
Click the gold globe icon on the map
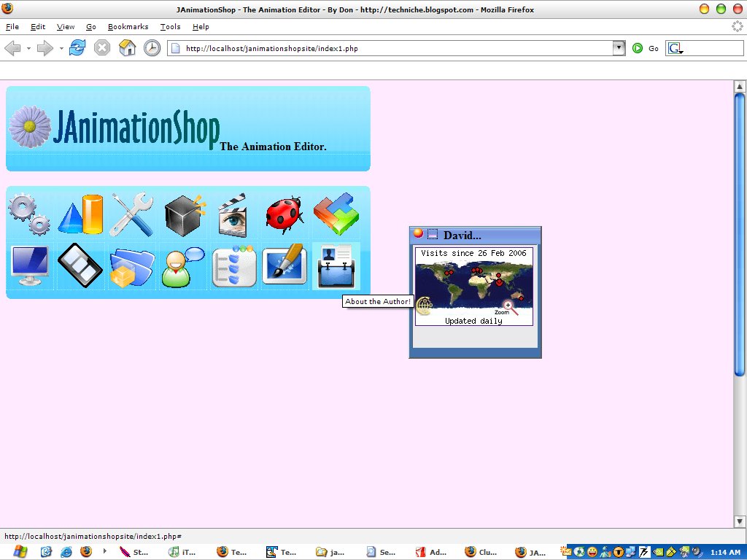(424, 306)
